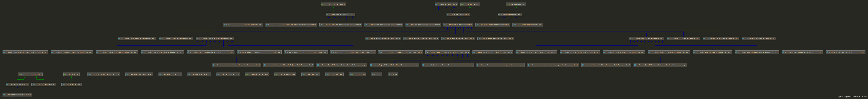The width and height of the screenshot is (868, 99).
Task: Click the ByteVectorImpl node
Action: tap(71, 85)
